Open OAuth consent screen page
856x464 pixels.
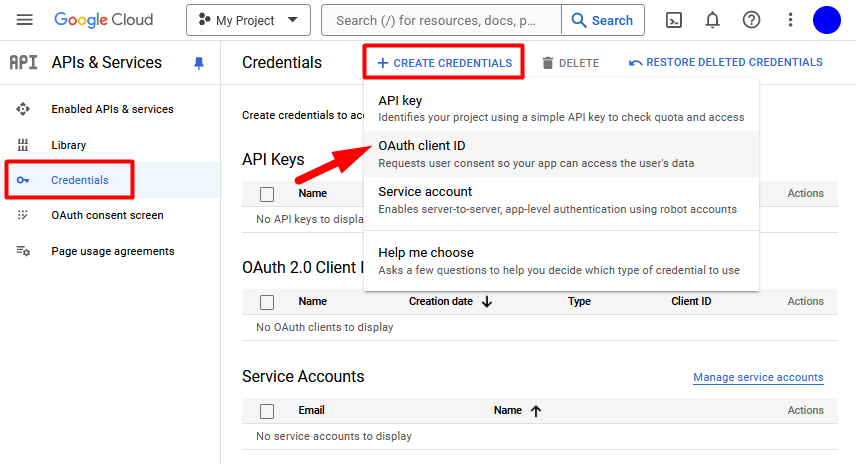(x=108, y=215)
